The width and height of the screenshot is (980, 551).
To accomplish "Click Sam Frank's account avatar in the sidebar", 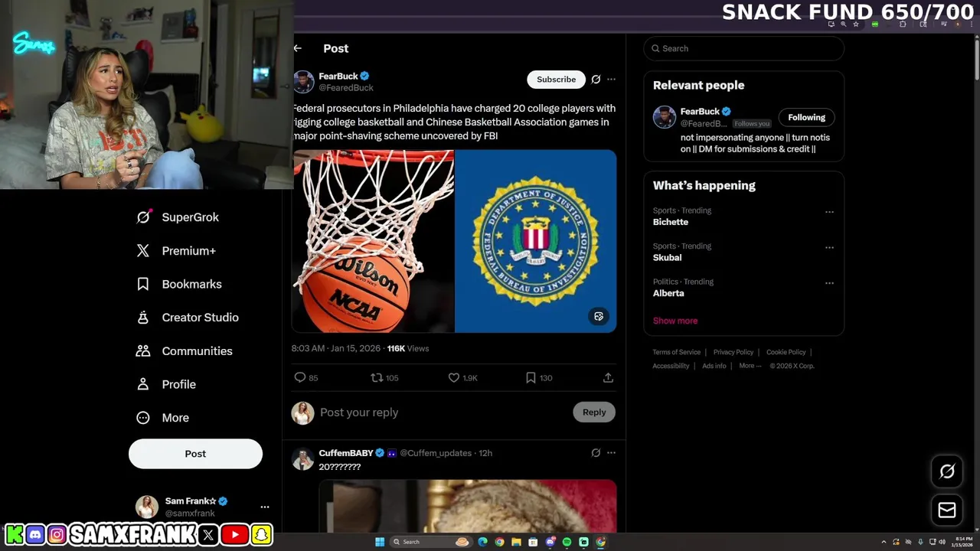I will point(147,507).
